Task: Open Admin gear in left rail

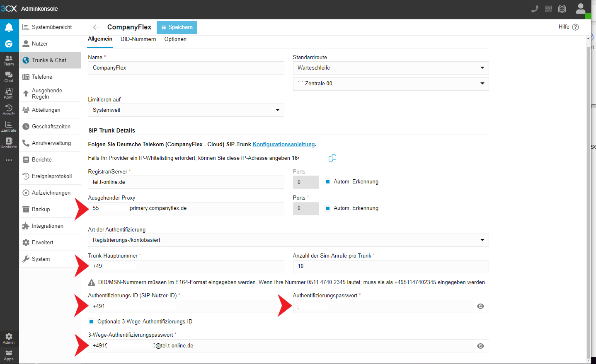Action: (x=9, y=339)
